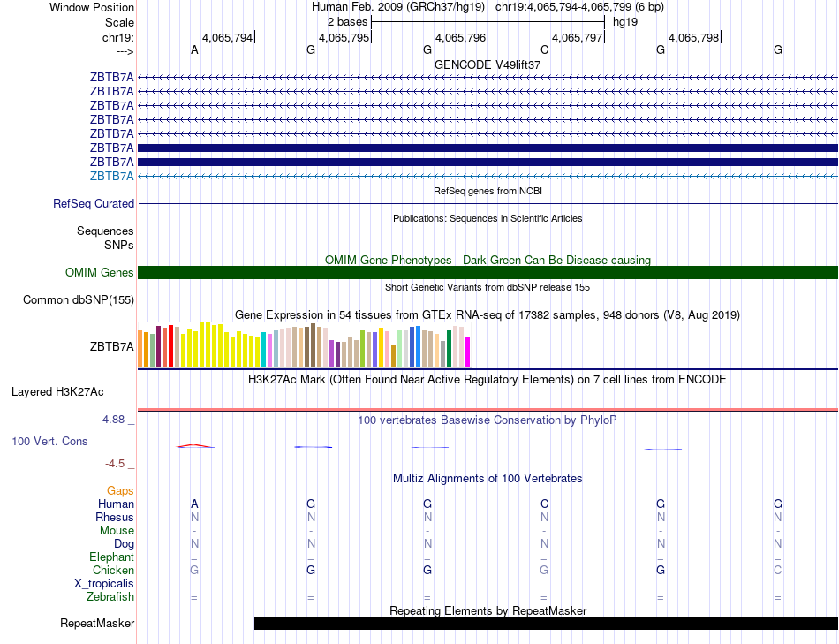Image resolution: width=839 pixels, height=644 pixels.
Task: Click the Mouse alignment row label
Action: 117,531
